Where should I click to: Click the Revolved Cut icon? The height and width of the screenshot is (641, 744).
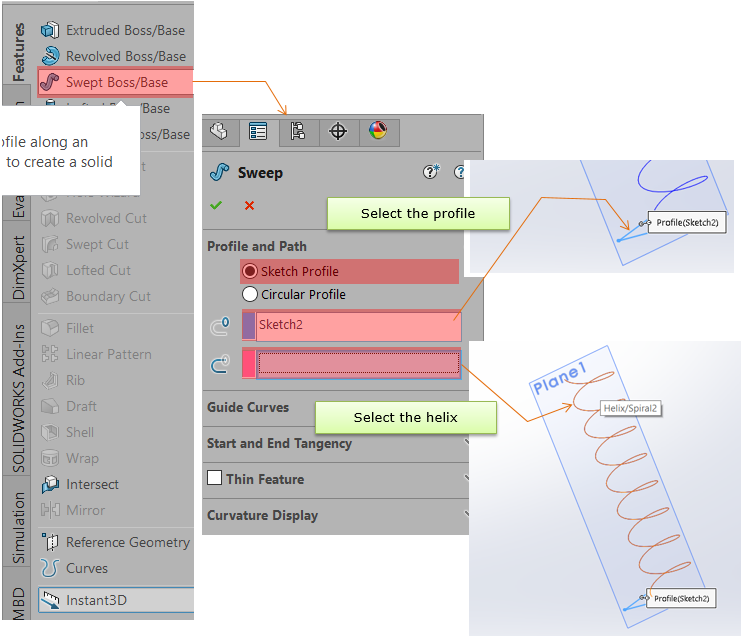[50, 218]
